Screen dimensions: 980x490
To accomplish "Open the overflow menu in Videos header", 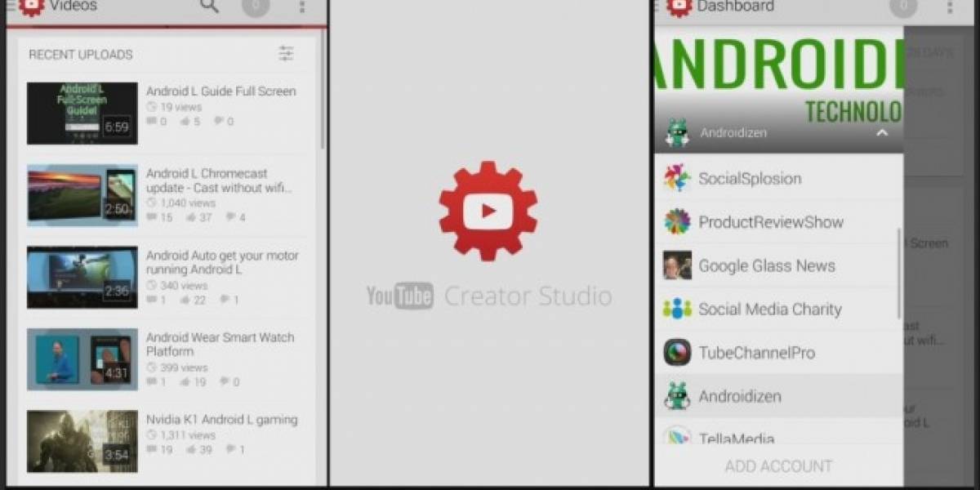I will (x=301, y=7).
